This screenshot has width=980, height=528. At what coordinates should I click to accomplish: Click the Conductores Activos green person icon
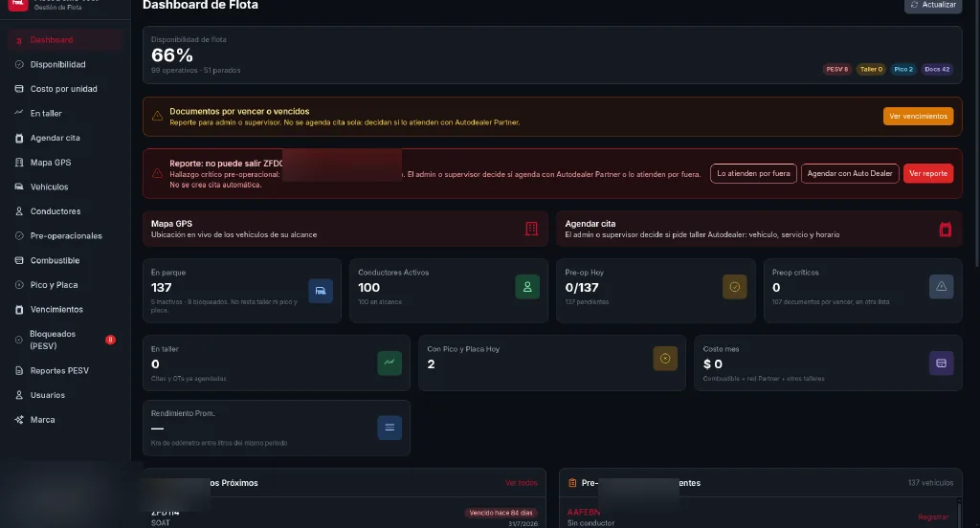point(527,287)
